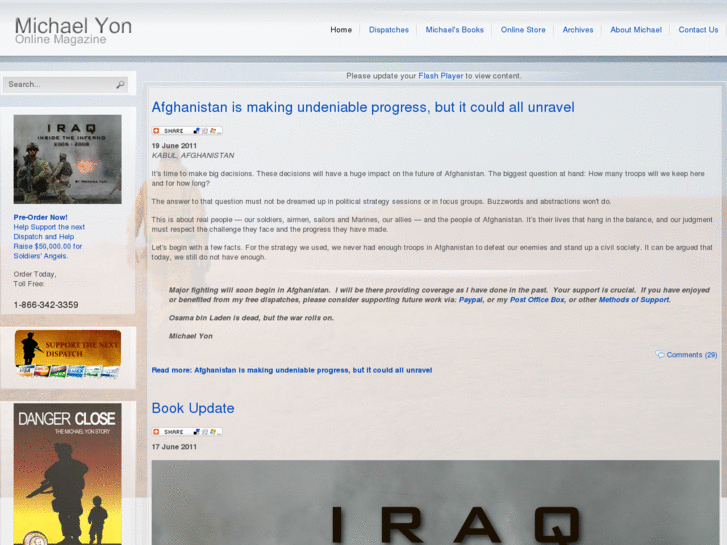Open Methods of Support link
727x545 pixels.
click(634, 300)
